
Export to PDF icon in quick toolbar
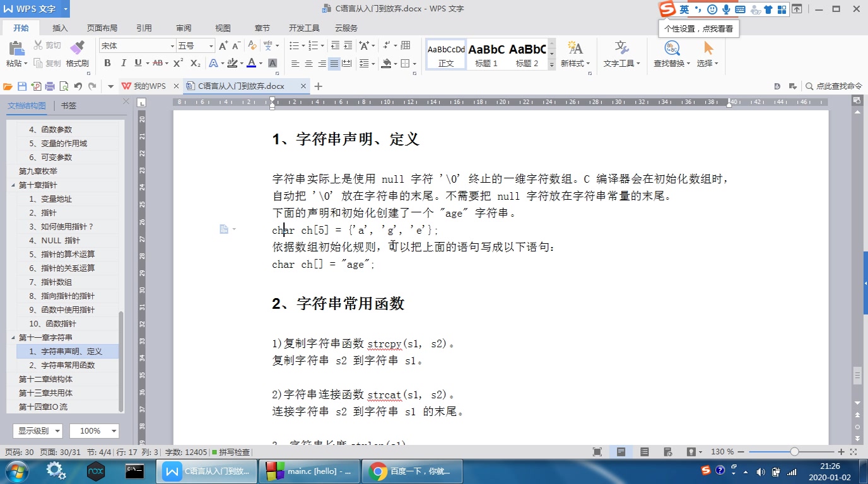click(36, 86)
